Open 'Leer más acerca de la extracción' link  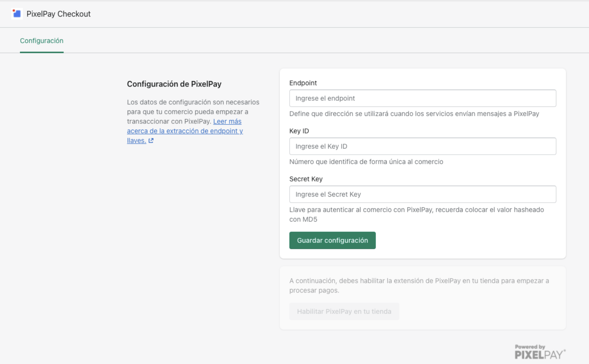tap(185, 131)
